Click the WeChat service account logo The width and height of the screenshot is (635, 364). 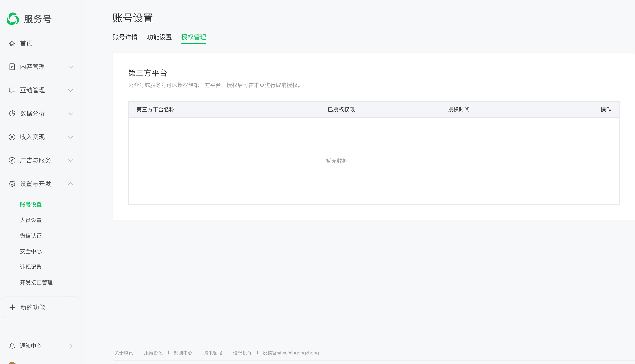click(13, 19)
